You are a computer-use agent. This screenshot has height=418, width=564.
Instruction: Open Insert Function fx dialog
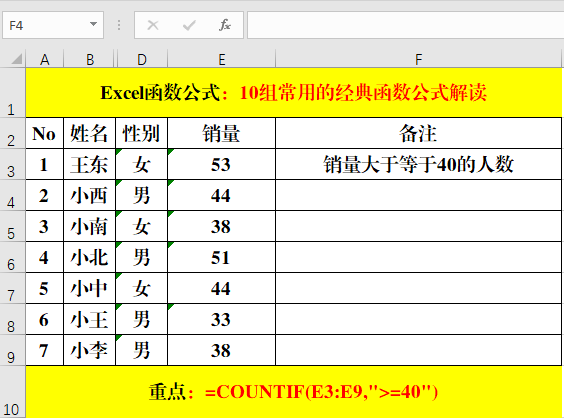pos(225,25)
